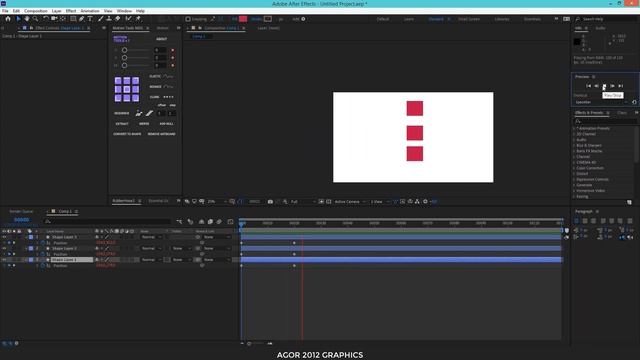Expand the Audio category in Effects & Presets
This screenshot has height=360, width=640.
(574, 140)
